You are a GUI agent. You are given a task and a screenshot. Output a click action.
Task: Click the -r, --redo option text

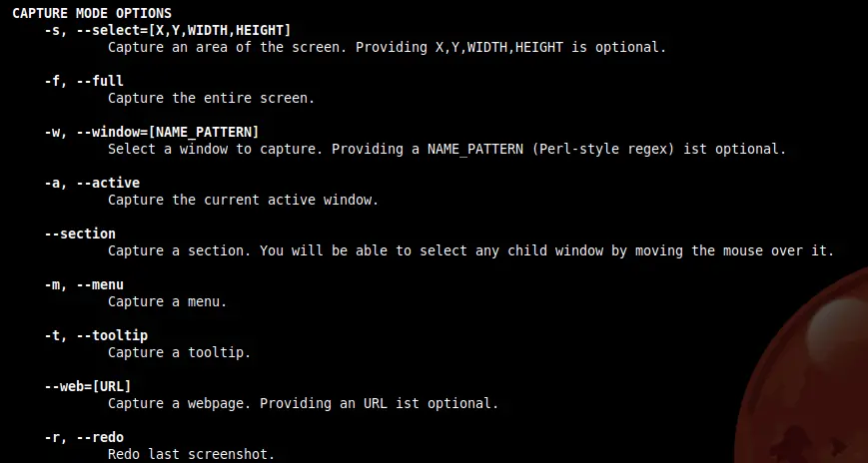(84, 437)
